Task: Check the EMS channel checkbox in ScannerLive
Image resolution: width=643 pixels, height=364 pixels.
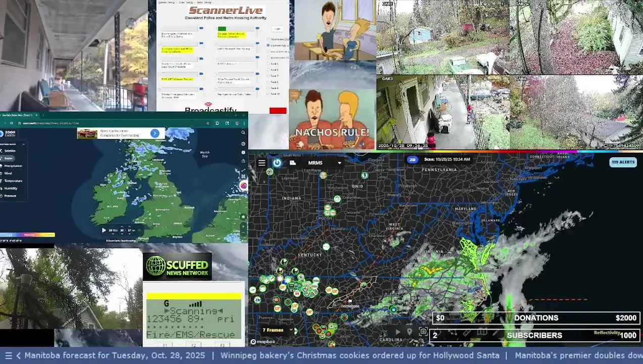Action: (159, 74)
